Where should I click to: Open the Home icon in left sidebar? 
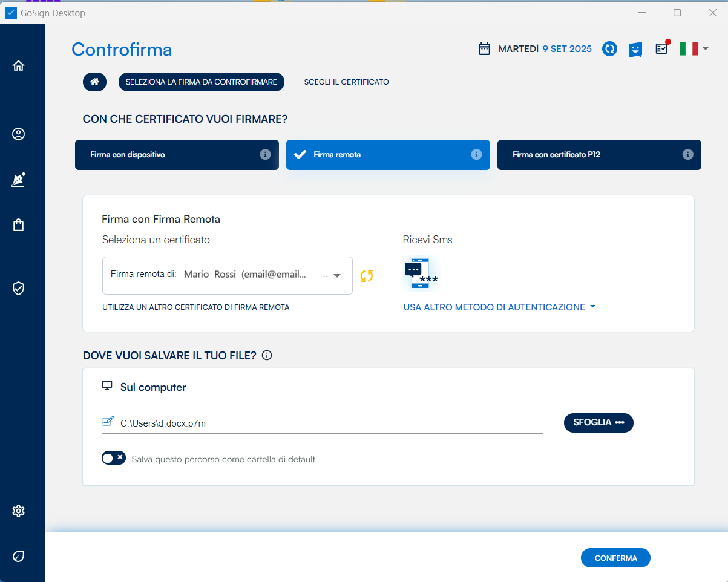click(18, 66)
